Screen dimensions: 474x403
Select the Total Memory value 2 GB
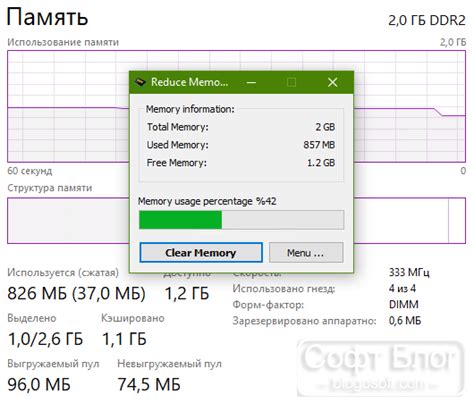(x=325, y=127)
